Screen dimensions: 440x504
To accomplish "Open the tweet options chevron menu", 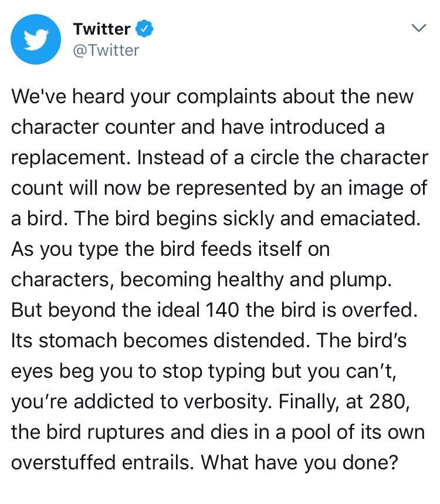I will [x=418, y=29].
